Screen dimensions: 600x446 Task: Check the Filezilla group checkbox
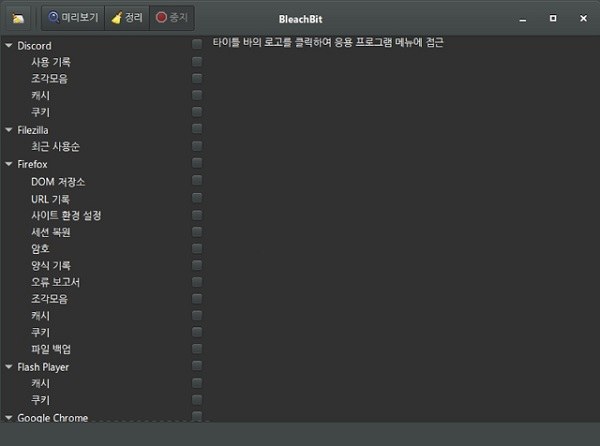[197, 129]
